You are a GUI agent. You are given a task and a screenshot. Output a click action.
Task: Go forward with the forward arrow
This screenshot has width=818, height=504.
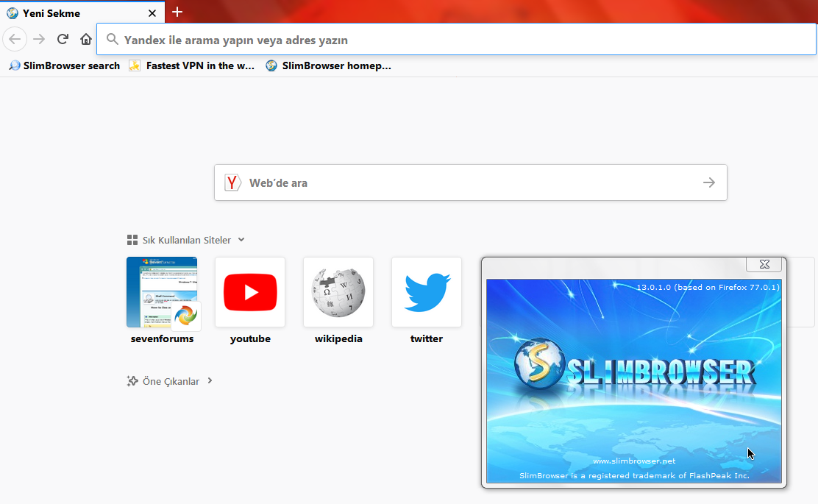coord(39,39)
